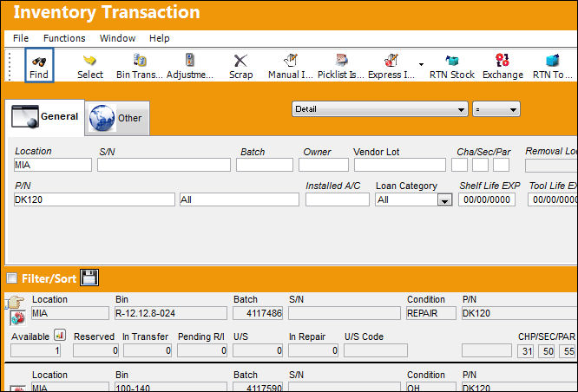The width and height of the screenshot is (578, 392).
Task: Click the Bin value 100-140
Action: [171, 387]
